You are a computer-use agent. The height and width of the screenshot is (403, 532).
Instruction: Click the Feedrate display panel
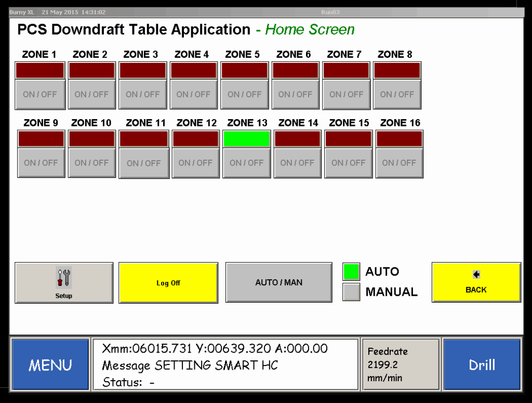coord(401,365)
